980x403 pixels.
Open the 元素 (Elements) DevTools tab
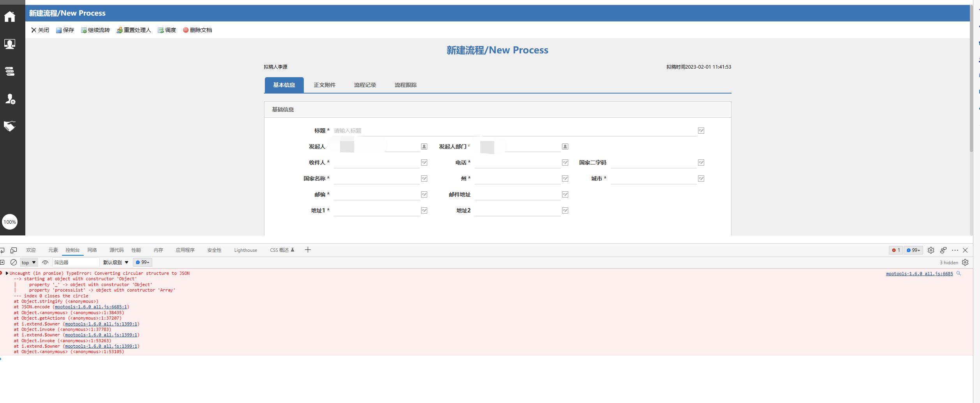[53, 250]
